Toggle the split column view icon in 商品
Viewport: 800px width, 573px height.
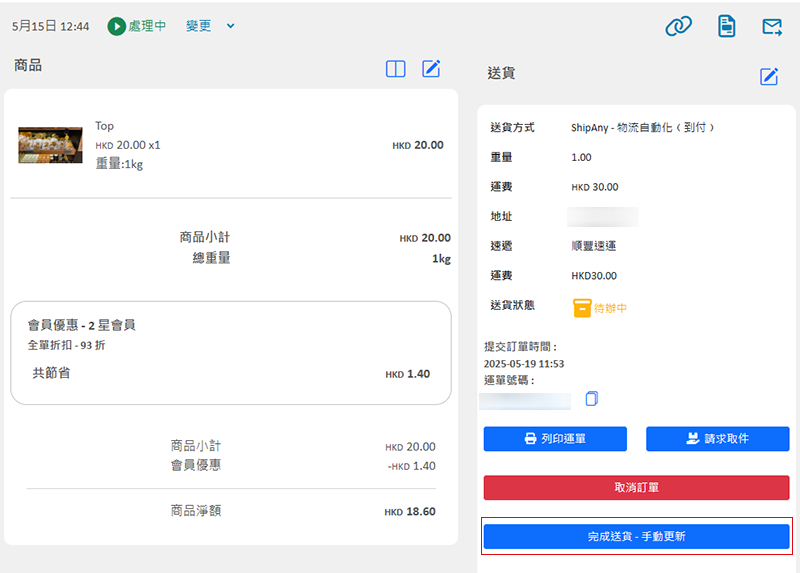395,69
